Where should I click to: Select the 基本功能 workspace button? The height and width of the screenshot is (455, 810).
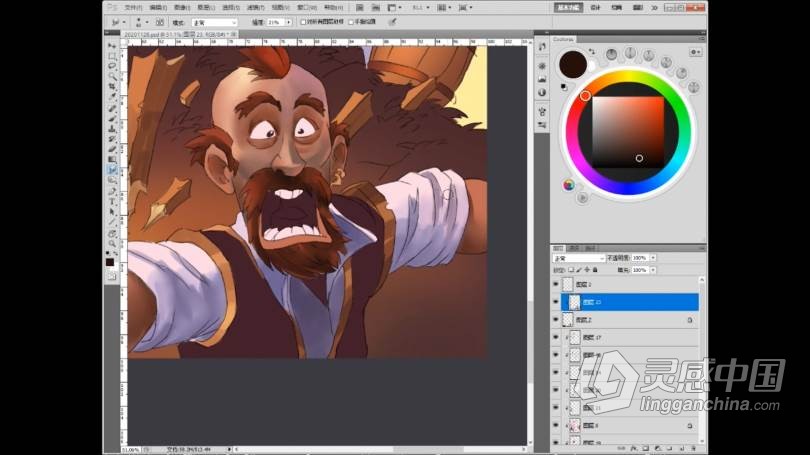coord(569,8)
